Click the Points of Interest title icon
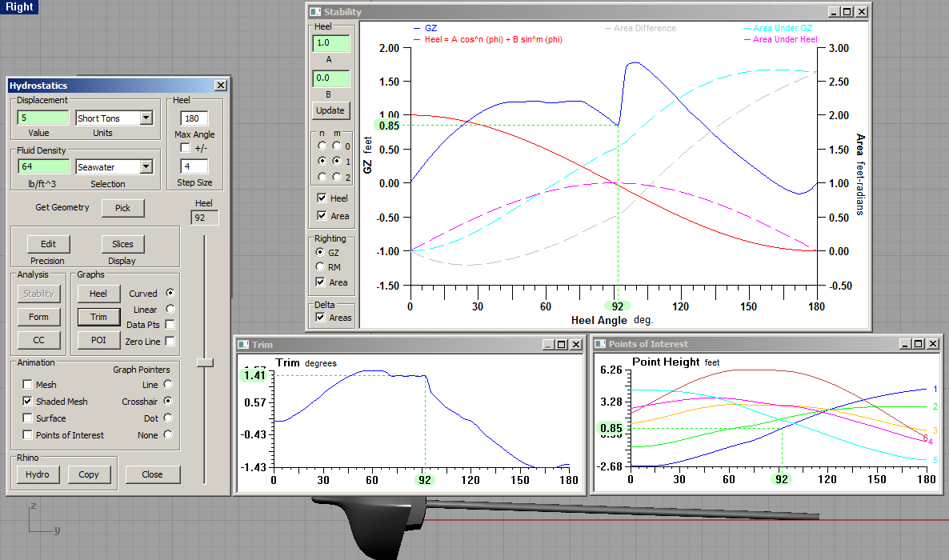Viewport: 949px width, 560px height. point(600,344)
